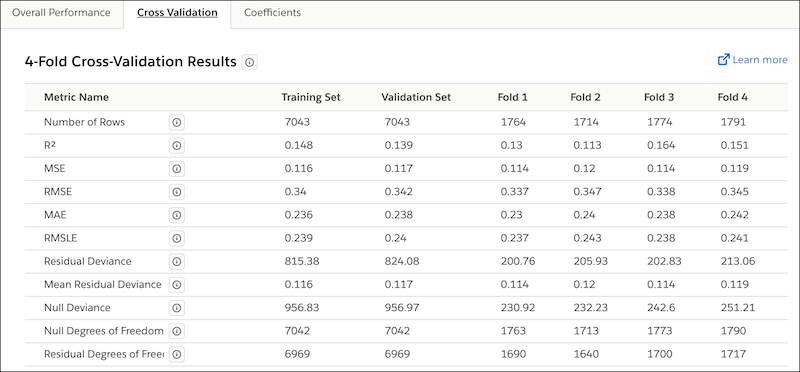Click the Fold 4 value 213.06
The height and width of the screenshot is (372, 800).
tap(738, 261)
